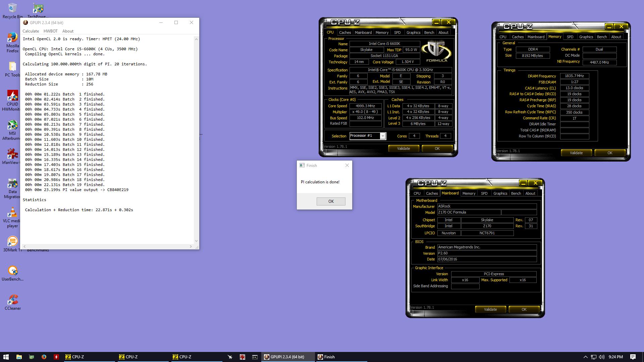
Task: Open Mozilla Firefox from the desktop
Action: point(12,42)
